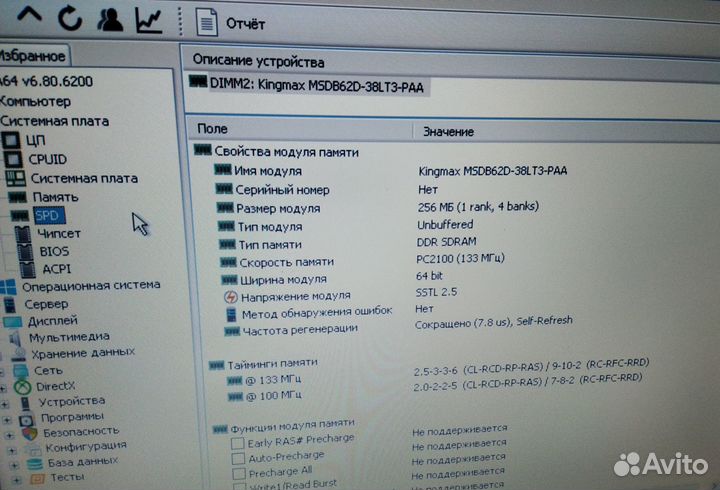Click the База данных database icon
The width and height of the screenshot is (720, 490).
coord(34,463)
